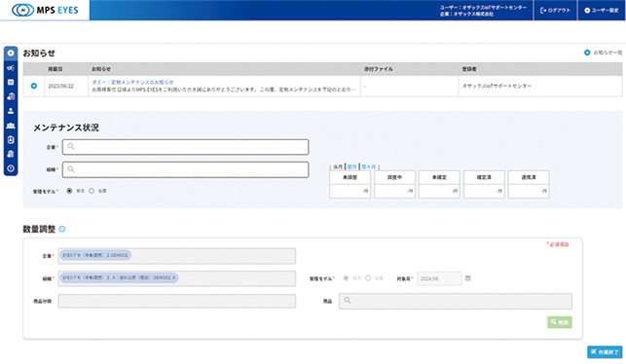This screenshot has height=364, width=626.
Task: Click the 確定済 status card
Action: pos(484,184)
